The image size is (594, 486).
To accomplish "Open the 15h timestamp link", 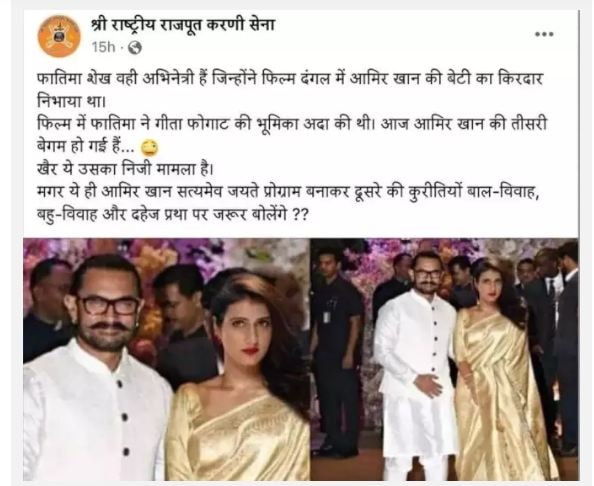I will 103,47.
